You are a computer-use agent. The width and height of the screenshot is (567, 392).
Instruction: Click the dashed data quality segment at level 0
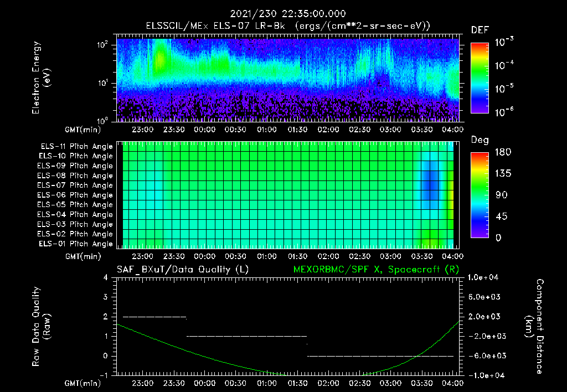click(380, 356)
